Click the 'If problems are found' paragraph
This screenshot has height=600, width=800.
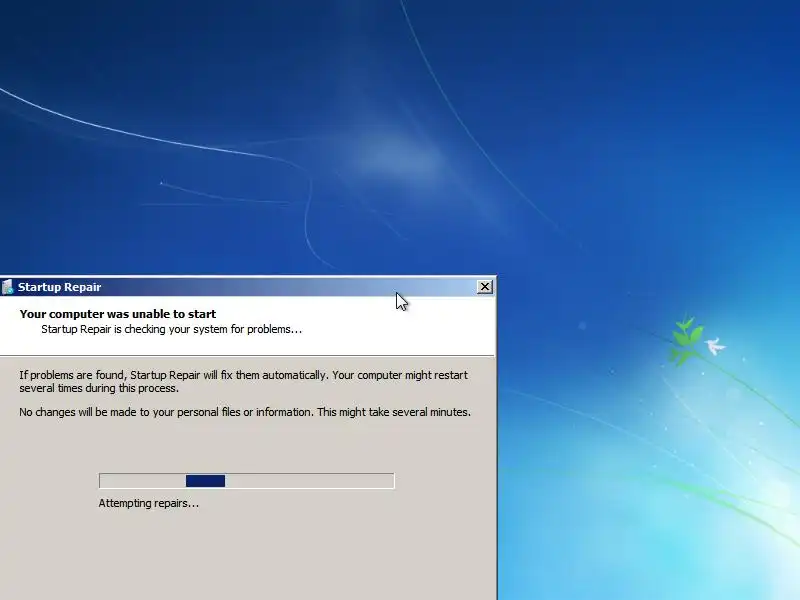click(x=243, y=381)
